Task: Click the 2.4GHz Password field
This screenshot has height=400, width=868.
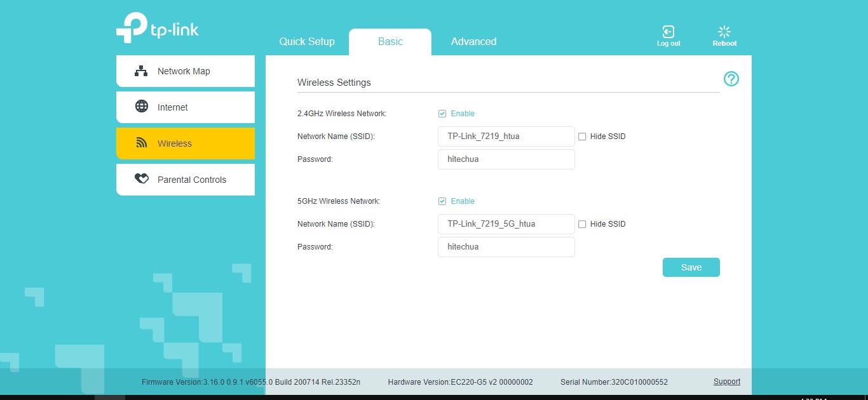Action: click(506, 159)
